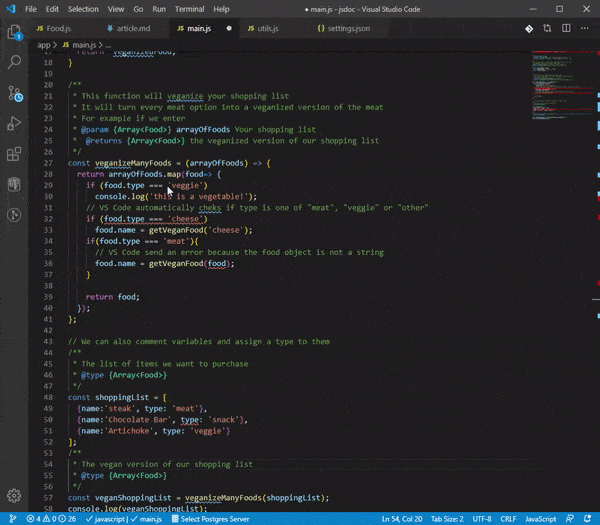Open the Terminal menu

pos(188,9)
